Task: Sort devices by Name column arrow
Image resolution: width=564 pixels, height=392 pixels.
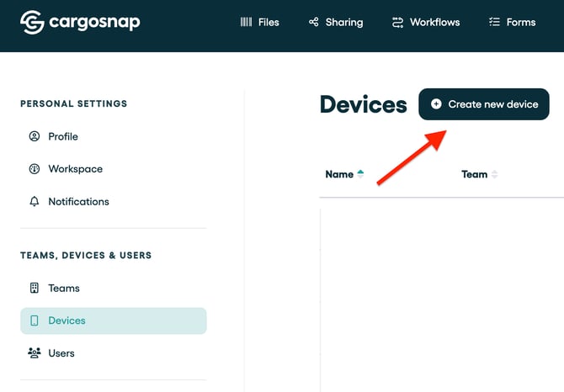Action: point(360,174)
